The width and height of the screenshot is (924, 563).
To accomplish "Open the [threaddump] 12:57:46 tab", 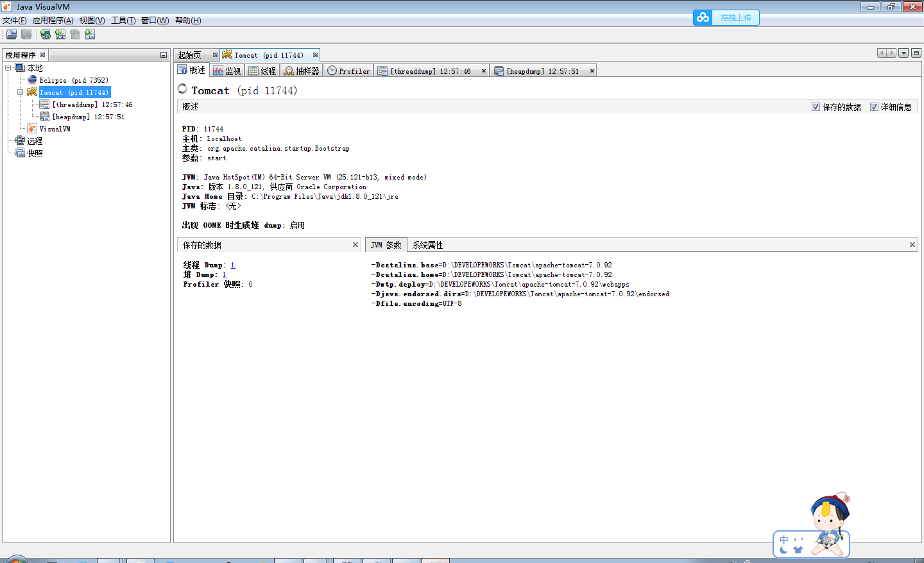I will 432,71.
